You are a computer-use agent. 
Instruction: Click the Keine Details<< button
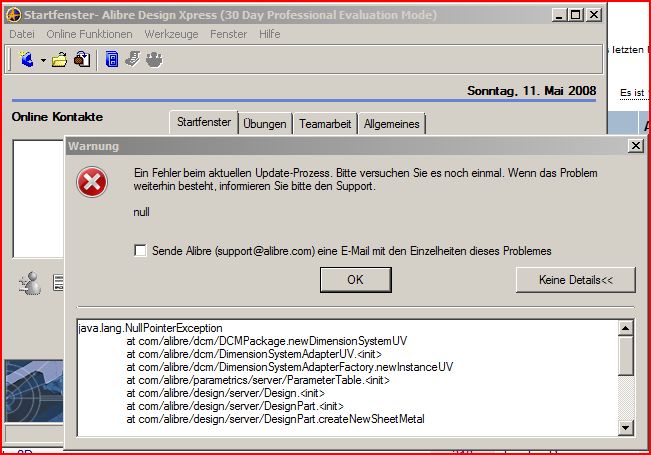click(x=575, y=280)
